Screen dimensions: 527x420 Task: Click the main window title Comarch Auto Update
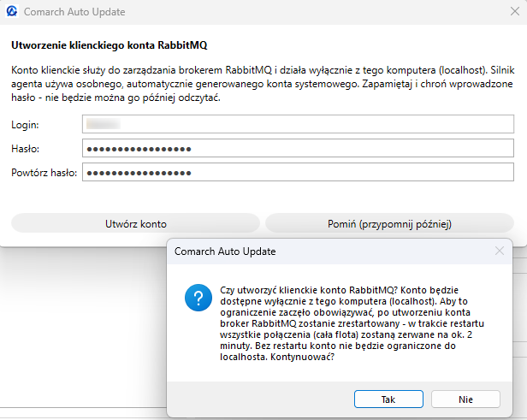point(74,12)
